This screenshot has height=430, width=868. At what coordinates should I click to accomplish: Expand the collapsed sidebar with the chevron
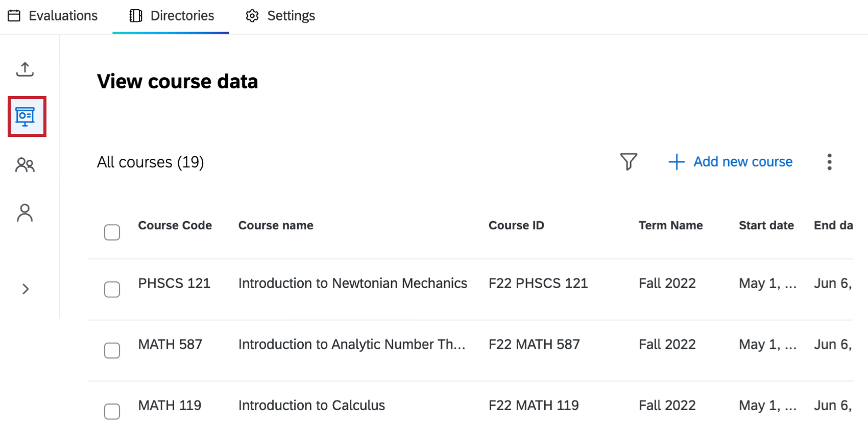[x=25, y=289]
